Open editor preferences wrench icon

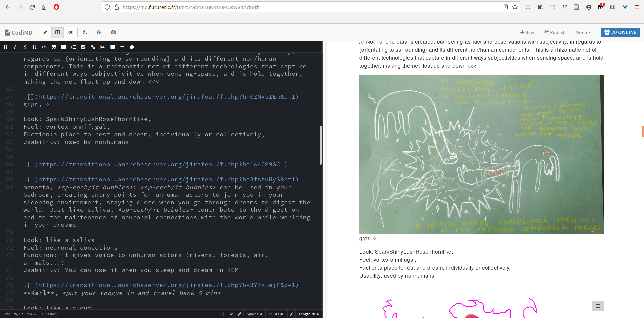pos(292,314)
